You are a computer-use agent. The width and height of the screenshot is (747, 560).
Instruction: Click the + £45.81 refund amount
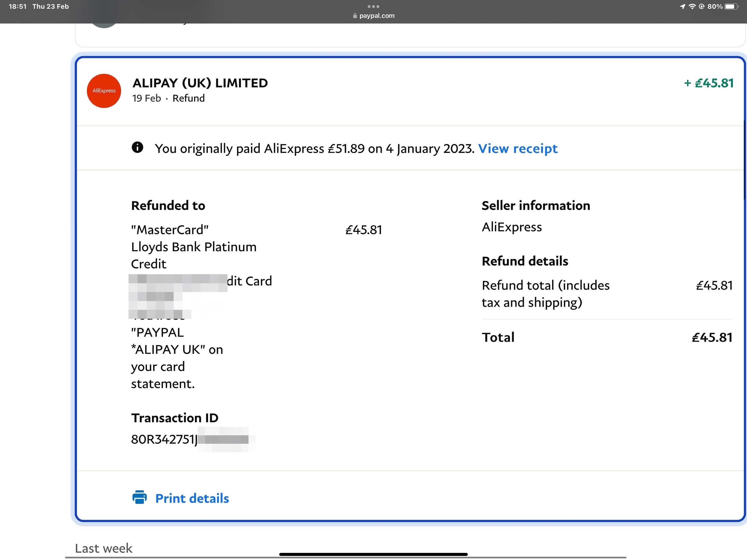click(708, 83)
